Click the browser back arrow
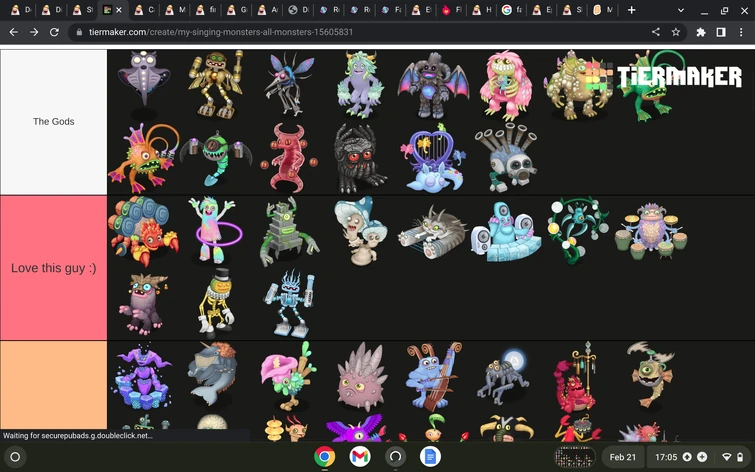755x472 pixels. 13,32
